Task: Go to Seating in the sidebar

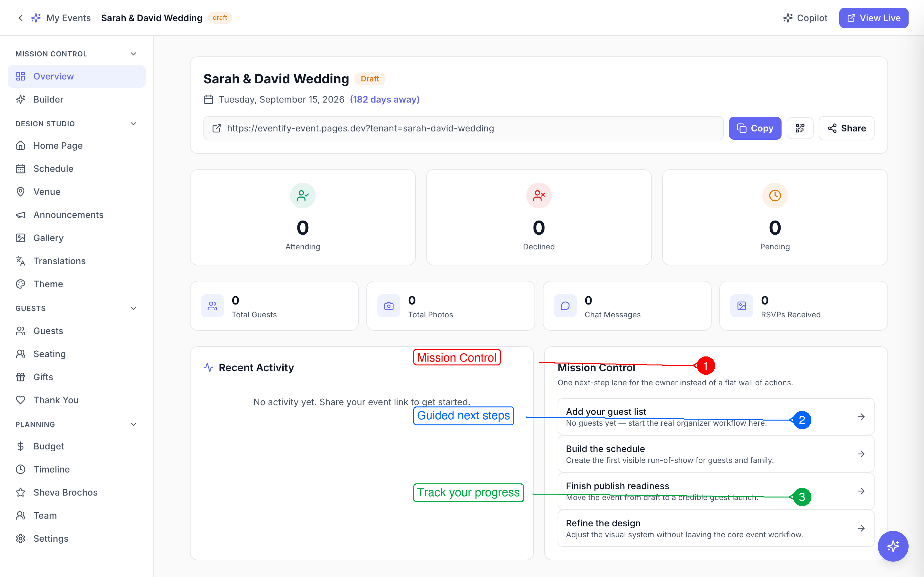Action: point(50,354)
